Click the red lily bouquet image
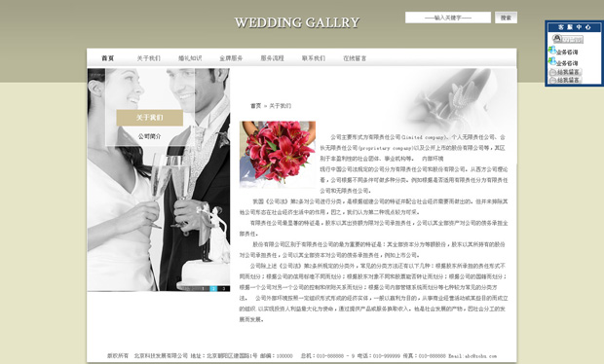 point(278,155)
